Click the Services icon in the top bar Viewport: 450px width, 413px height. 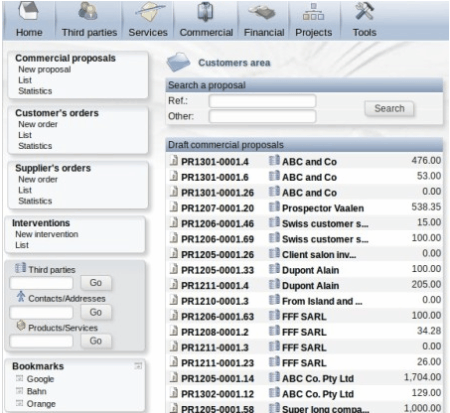pyautogui.click(x=150, y=11)
